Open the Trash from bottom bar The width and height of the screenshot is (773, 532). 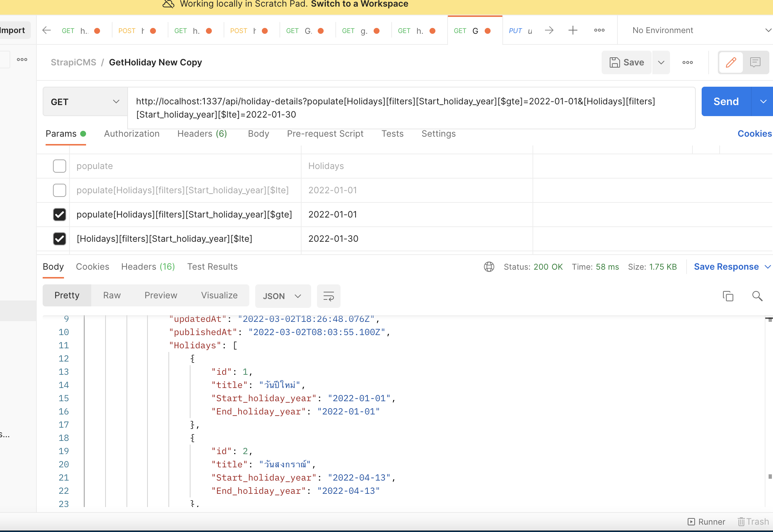click(753, 521)
